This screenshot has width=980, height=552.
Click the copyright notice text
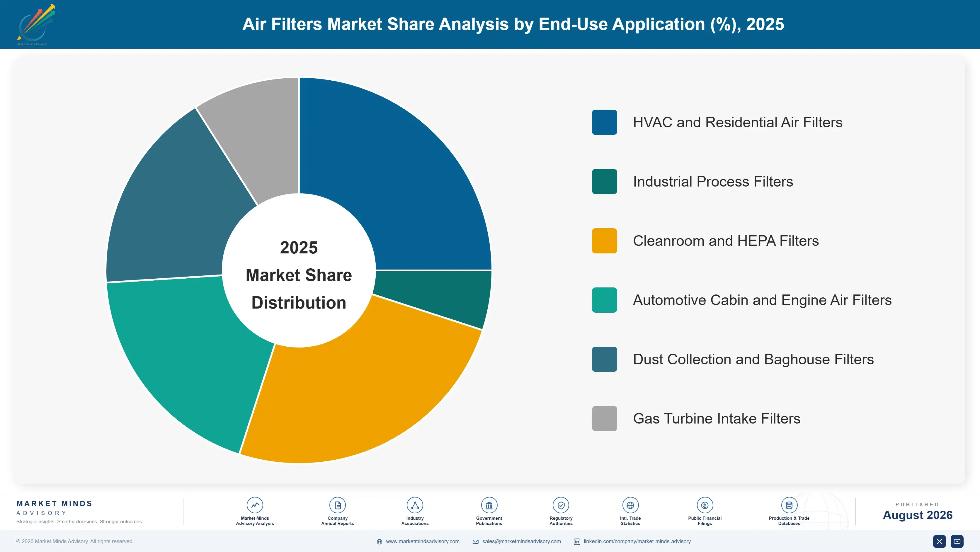click(75, 541)
